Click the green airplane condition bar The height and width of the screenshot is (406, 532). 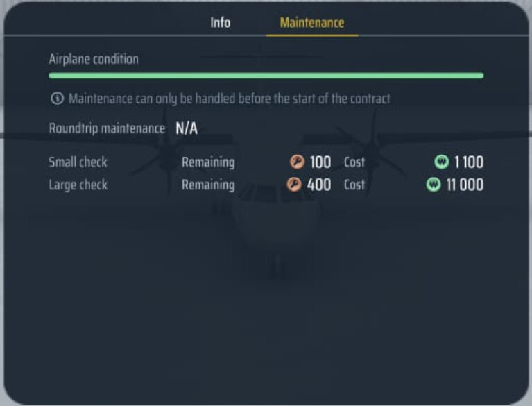[266, 76]
